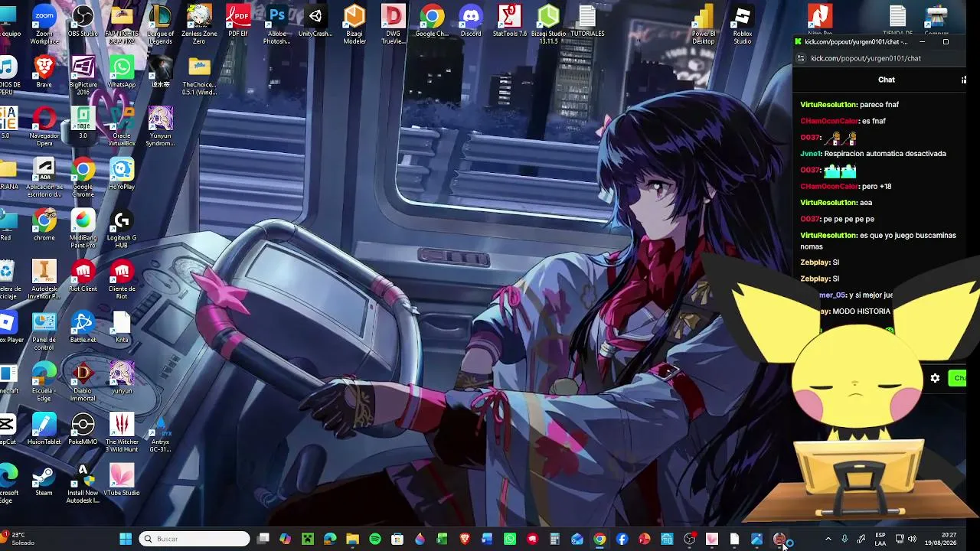Open the WhatsApp desktop shortcut

point(122,72)
